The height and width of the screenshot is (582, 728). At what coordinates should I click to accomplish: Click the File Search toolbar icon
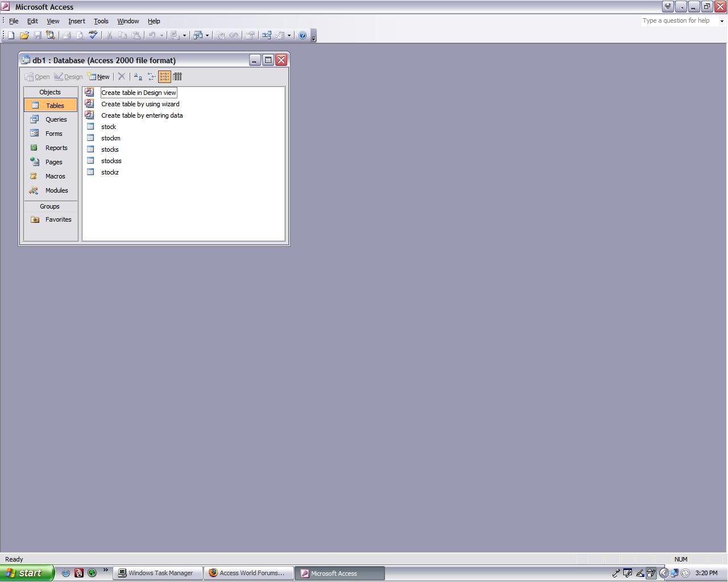(51, 35)
